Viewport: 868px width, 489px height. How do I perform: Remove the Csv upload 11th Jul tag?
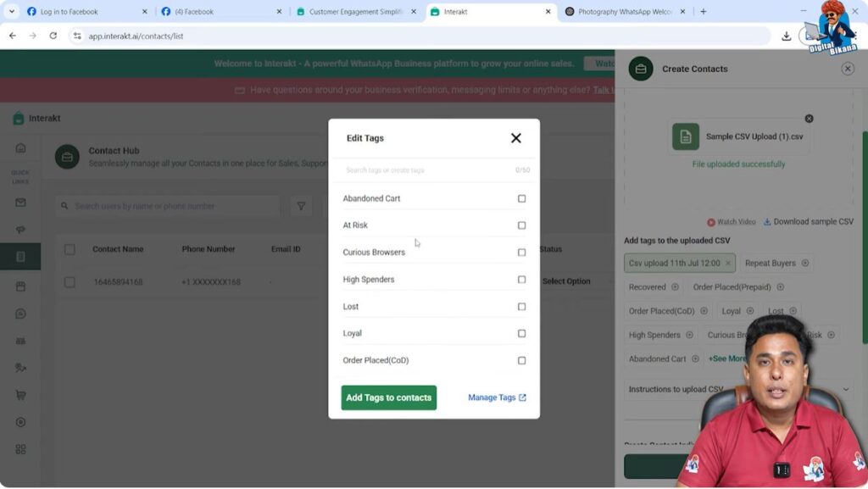[x=727, y=263]
